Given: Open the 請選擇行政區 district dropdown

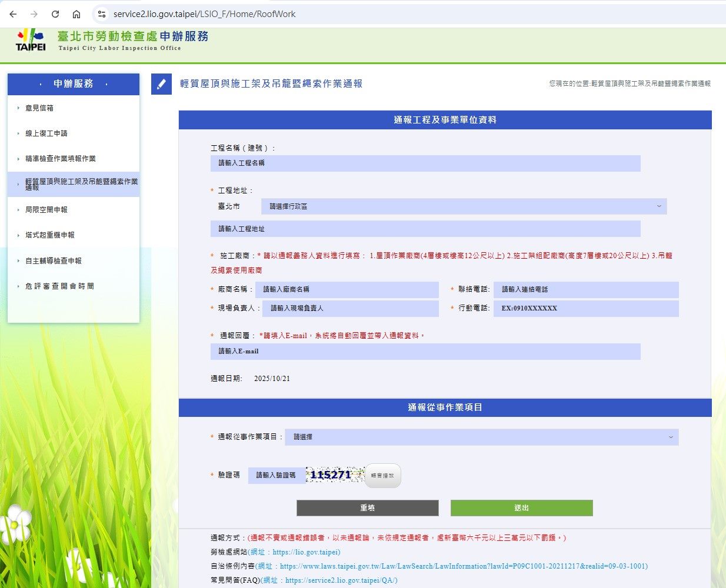Looking at the screenshot, I should point(464,206).
